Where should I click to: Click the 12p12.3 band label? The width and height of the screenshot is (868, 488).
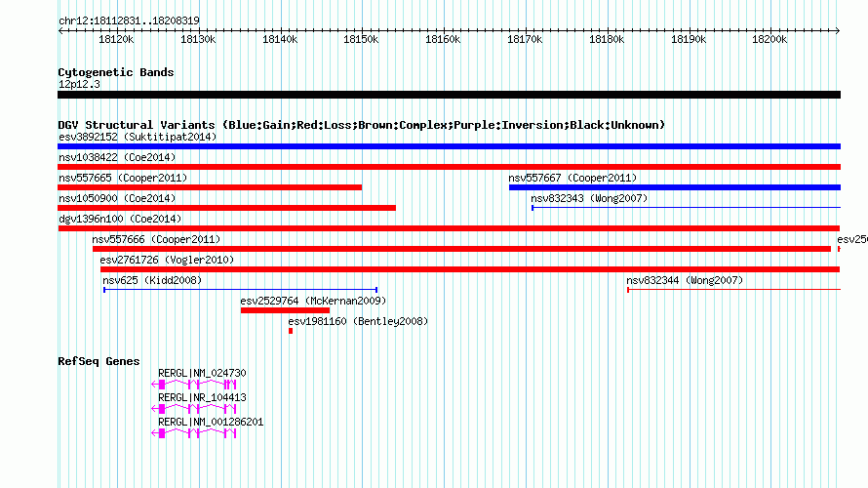click(x=79, y=84)
